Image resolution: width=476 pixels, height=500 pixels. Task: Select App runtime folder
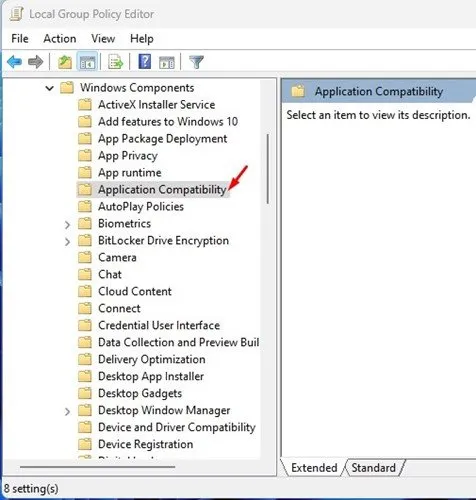[x=130, y=173]
